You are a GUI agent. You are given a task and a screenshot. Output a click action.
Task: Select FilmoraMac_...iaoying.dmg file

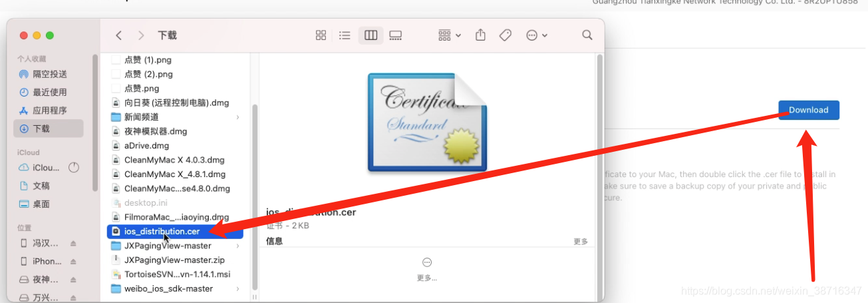175,217
